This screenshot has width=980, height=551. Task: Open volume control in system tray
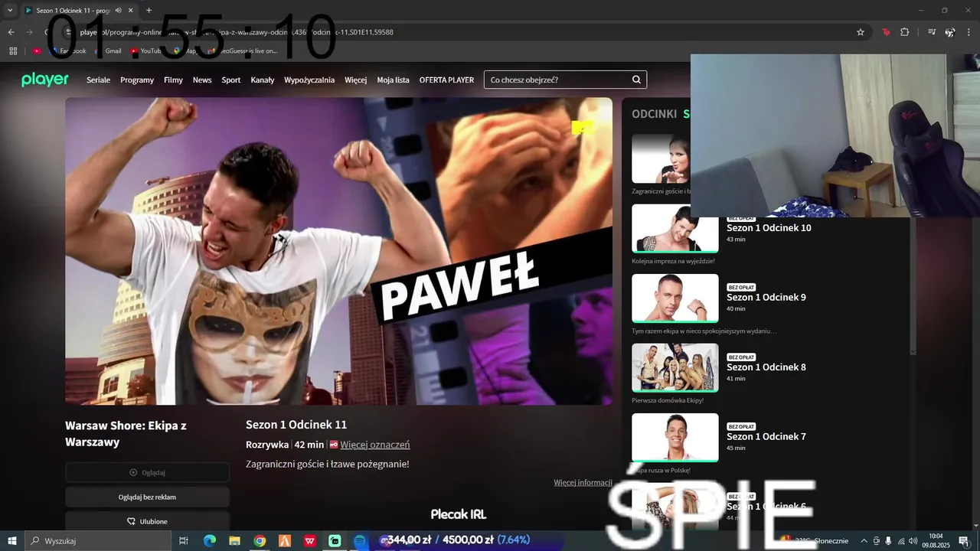tap(913, 541)
